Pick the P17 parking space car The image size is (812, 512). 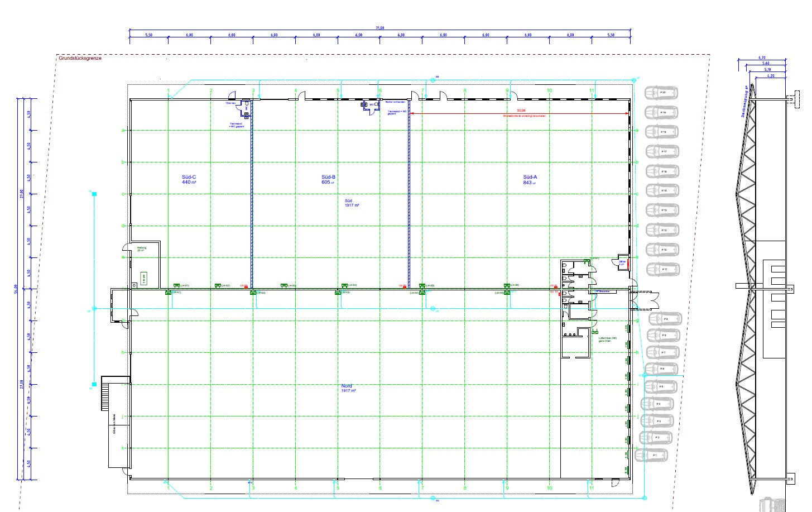[x=662, y=151]
